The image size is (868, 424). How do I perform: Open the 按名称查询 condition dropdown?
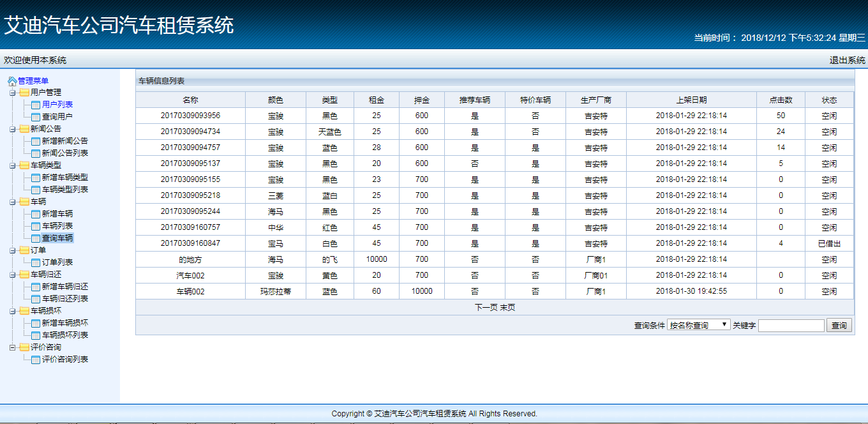[x=699, y=325]
